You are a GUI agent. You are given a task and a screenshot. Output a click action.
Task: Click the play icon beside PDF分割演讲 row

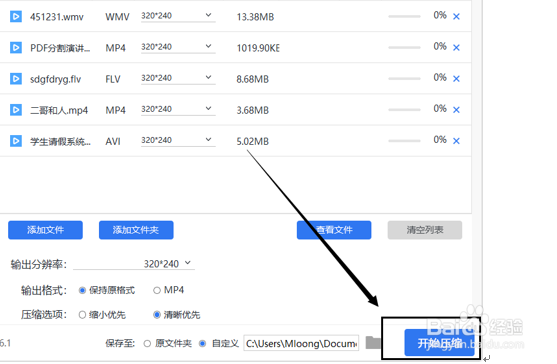[x=16, y=48]
